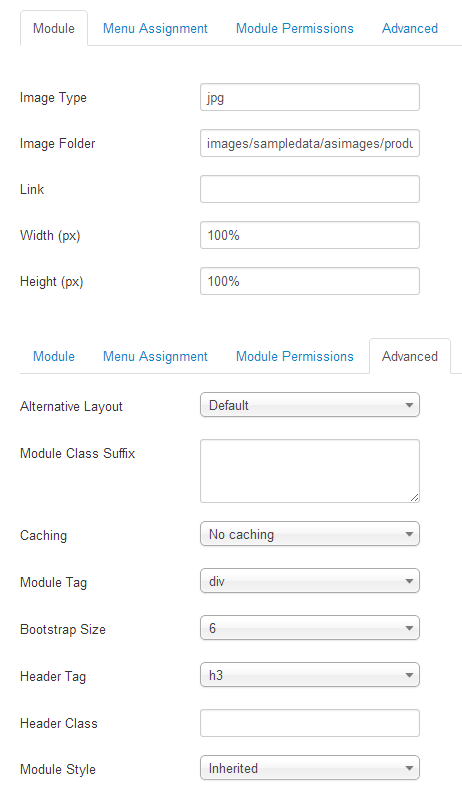Expand the Bootstrap Size dropdown
The image size is (462, 786).
click(x=310, y=628)
